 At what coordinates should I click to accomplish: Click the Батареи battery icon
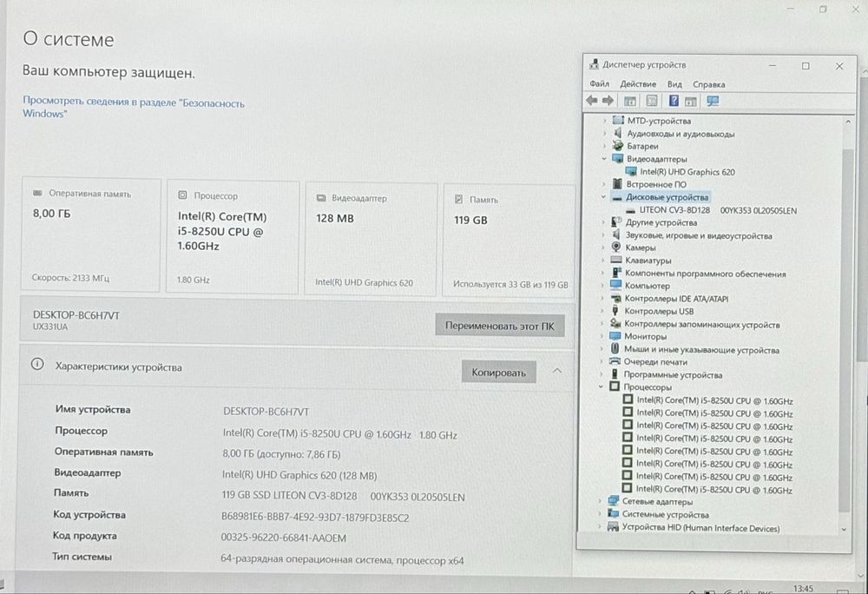point(618,146)
